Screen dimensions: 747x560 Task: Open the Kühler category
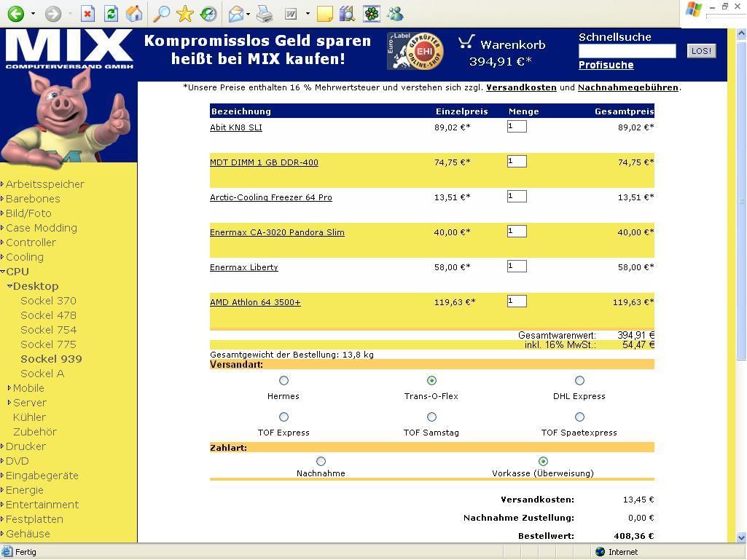tap(30, 417)
